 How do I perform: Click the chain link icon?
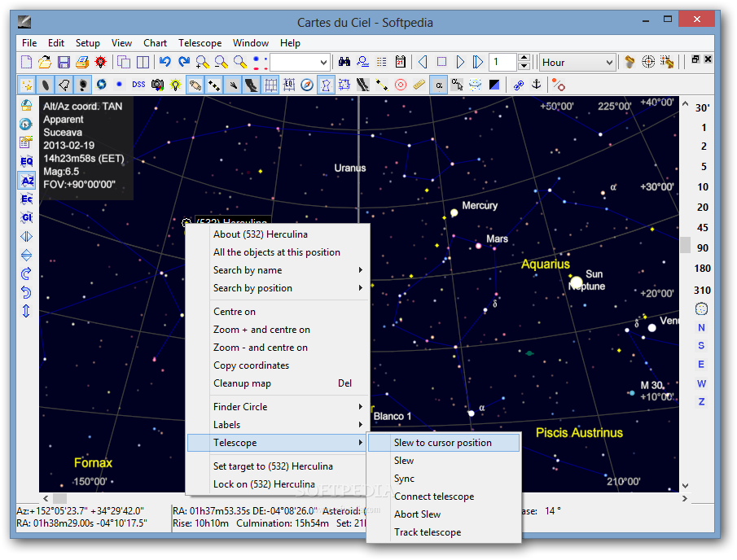[x=519, y=85]
